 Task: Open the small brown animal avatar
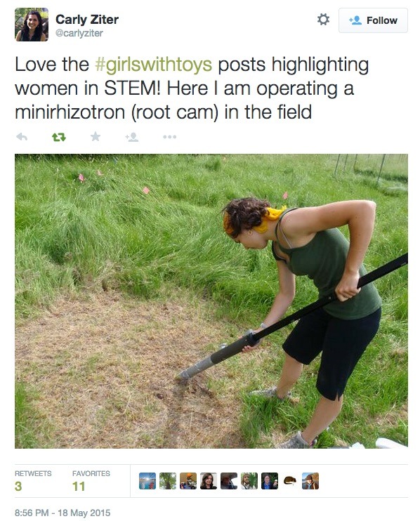pos(290,481)
